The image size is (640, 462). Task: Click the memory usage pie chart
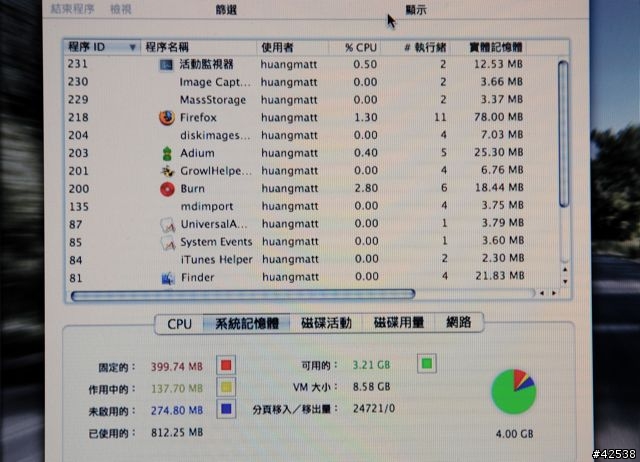pyautogui.click(x=513, y=392)
